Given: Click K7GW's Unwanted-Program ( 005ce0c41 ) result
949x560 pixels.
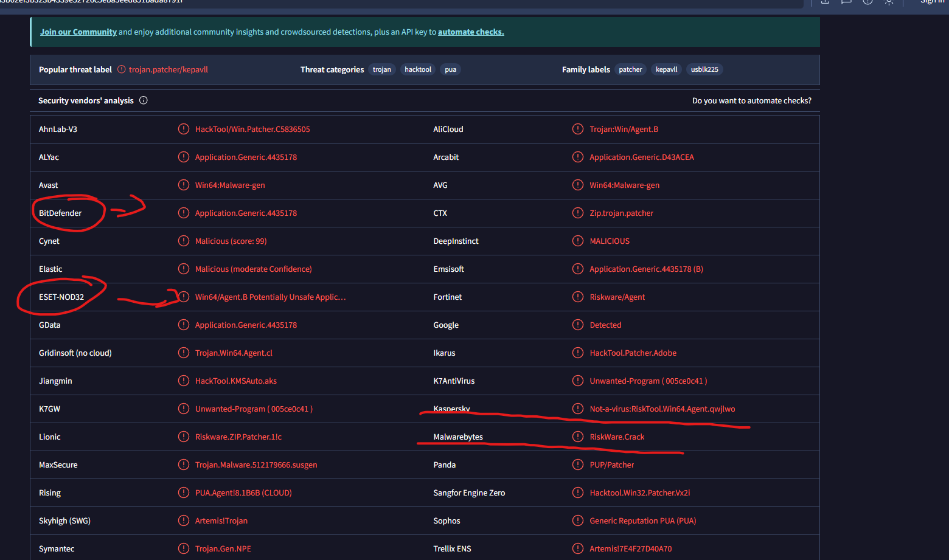Looking at the screenshot, I should (x=254, y=409).
